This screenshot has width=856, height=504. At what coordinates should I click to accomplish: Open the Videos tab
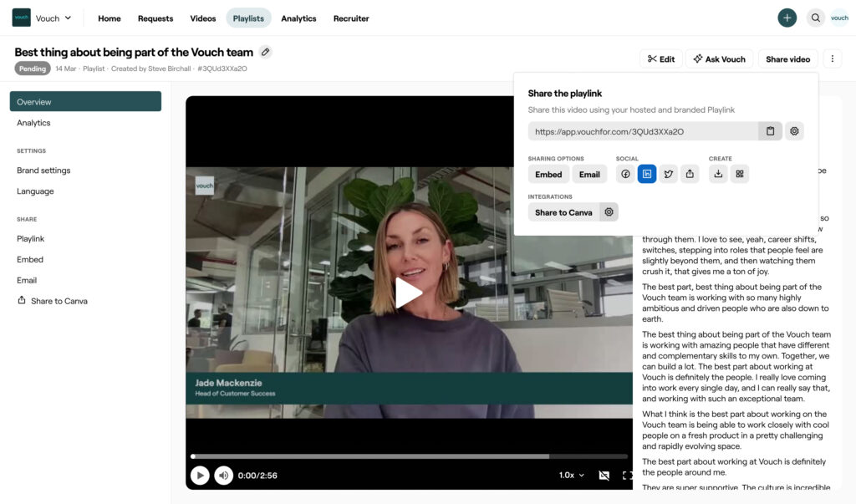coord(202,18)
